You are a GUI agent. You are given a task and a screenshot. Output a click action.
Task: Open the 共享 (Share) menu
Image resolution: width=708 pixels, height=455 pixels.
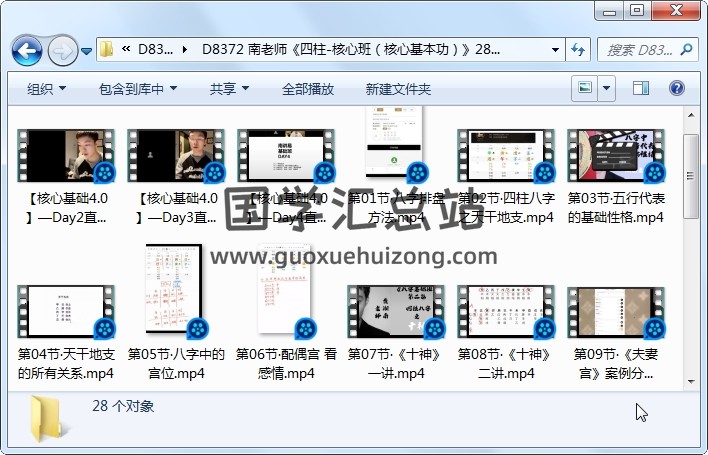(x=229, y=89)
